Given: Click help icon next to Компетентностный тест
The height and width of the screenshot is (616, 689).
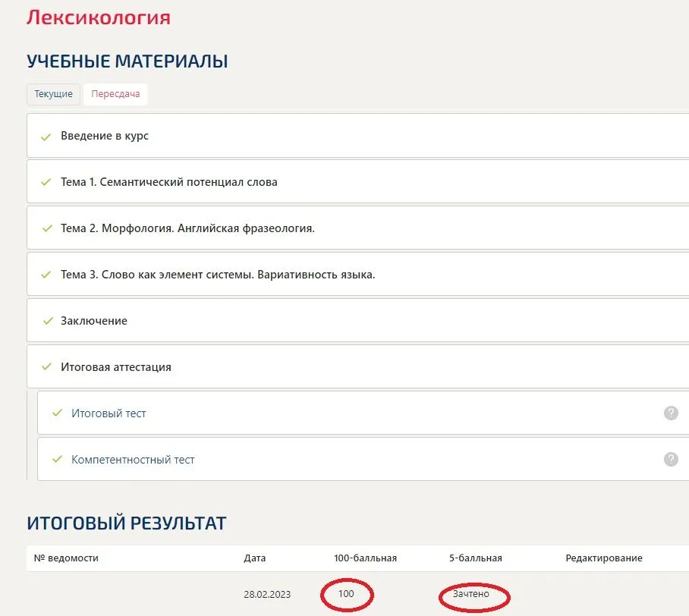Looking at the screenshot, I should (x=671, y=460).
